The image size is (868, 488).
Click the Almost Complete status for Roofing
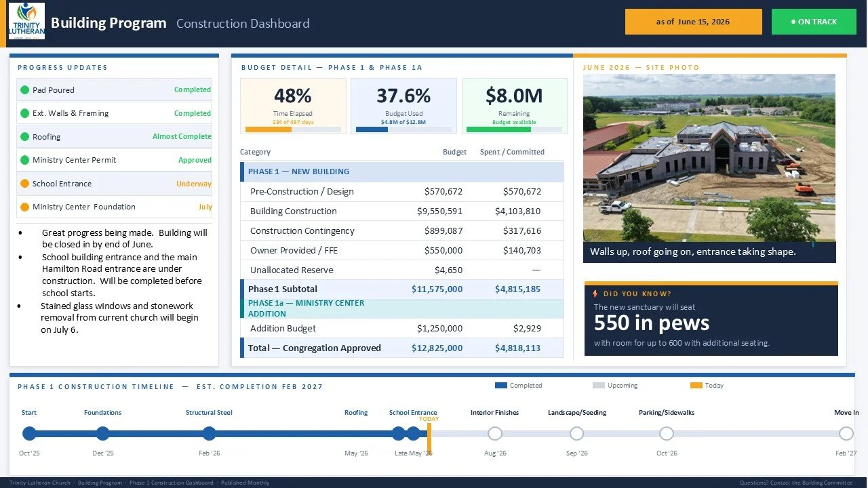182,136
